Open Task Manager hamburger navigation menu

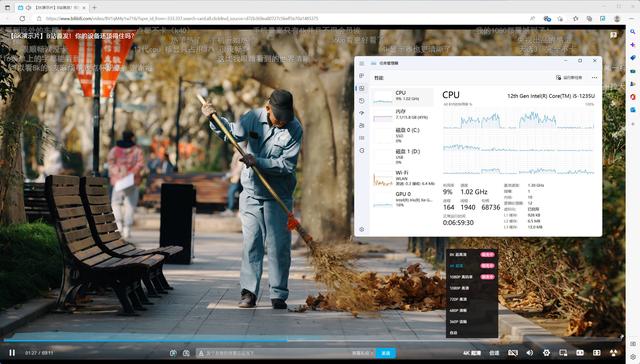tap(362, 63)
